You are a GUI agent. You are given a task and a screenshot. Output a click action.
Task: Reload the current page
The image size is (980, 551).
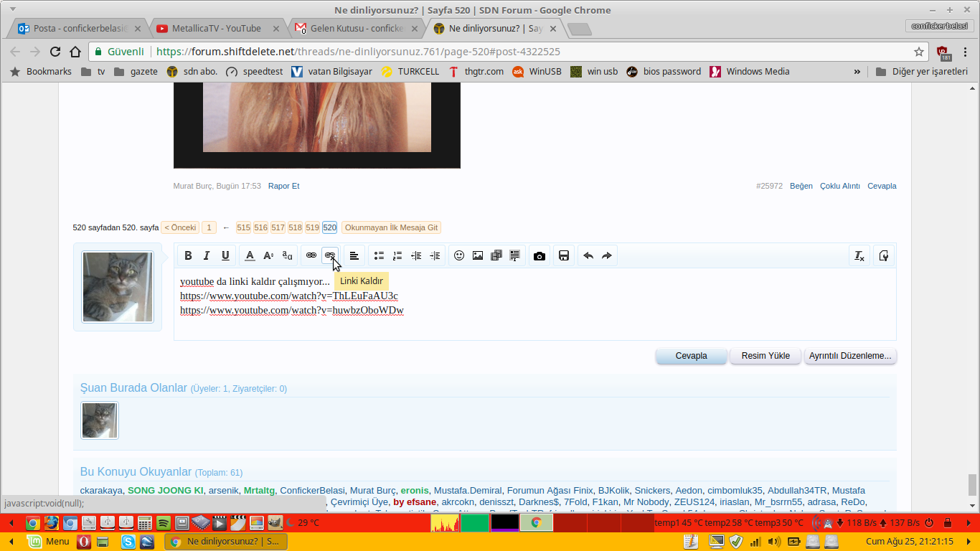[x=55, y=52]
